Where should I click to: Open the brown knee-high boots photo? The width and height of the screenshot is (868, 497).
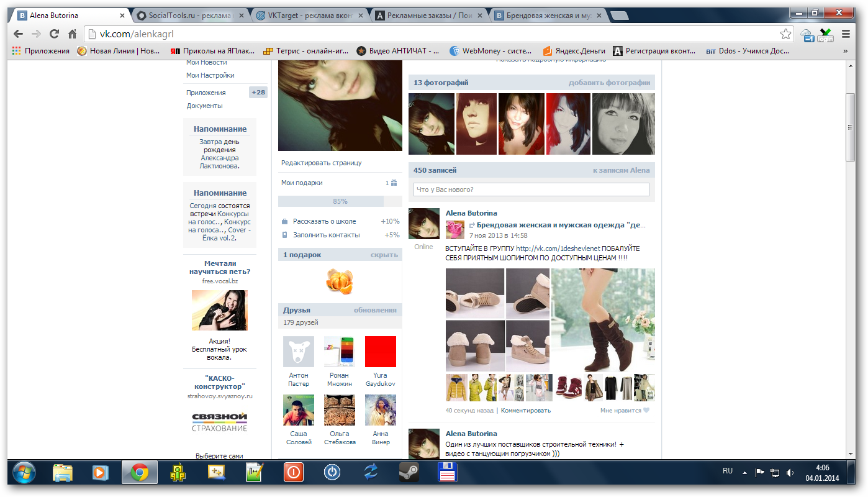[x=603, y=319]
